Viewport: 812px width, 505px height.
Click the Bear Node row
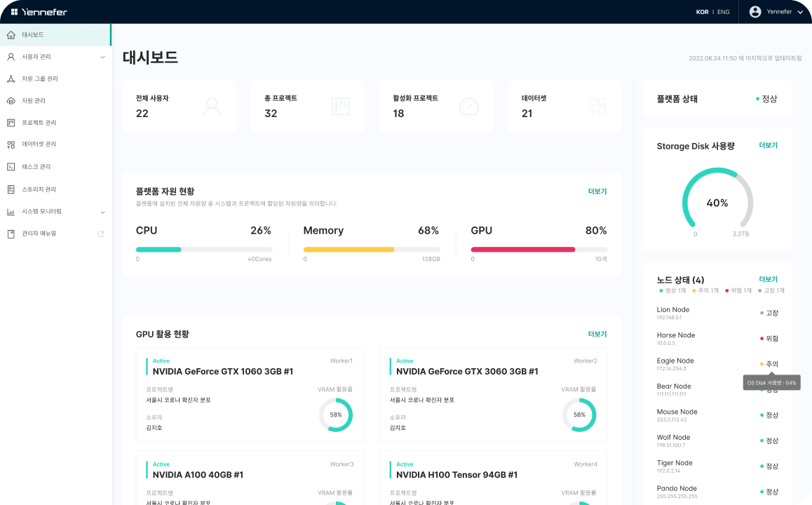click(717, 389)
